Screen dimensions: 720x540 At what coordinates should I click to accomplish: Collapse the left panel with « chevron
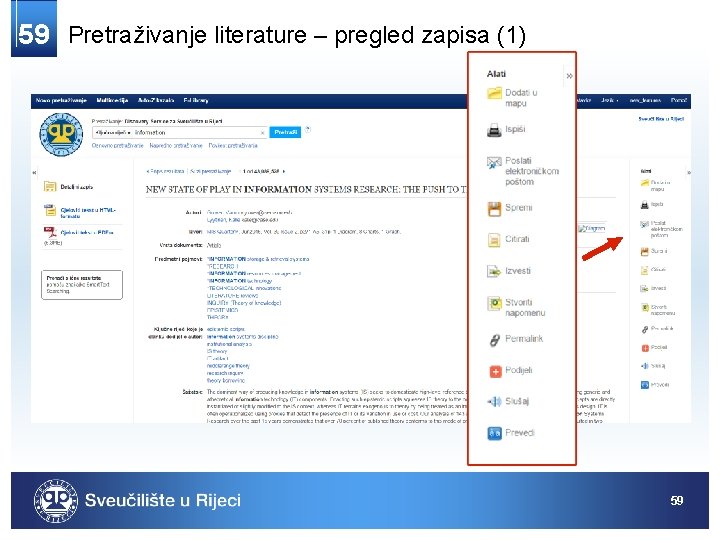coord(34,173)
